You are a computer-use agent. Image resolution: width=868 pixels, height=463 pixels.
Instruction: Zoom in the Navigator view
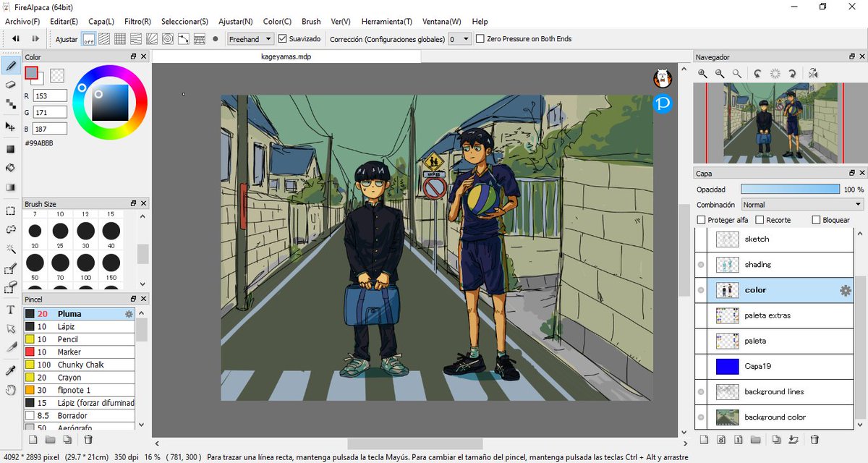(x=703, y=73)
